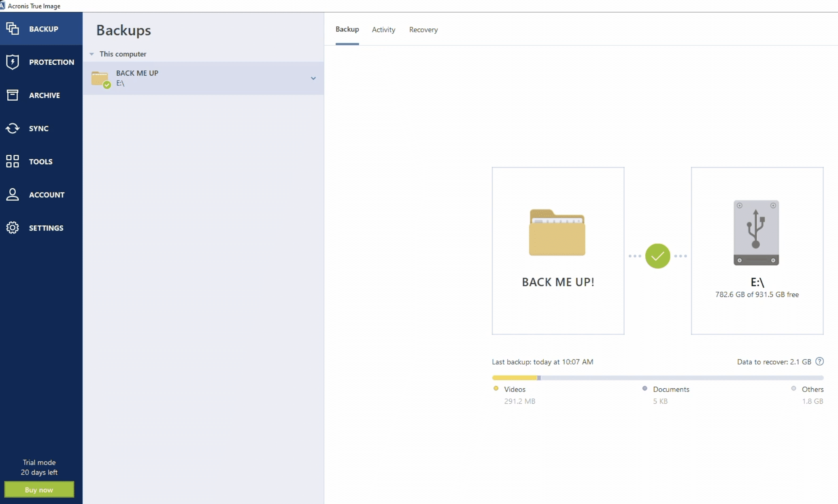Click the E:\ USB drive destination icon
Viewport: 838px width, 504px height.
(x=755, y=233)
